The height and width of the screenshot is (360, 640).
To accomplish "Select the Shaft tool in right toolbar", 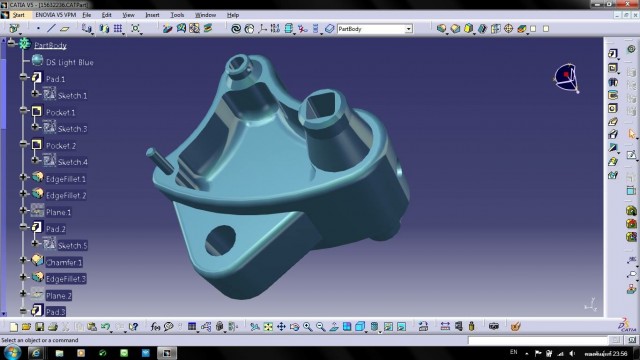I will (613, 82).
